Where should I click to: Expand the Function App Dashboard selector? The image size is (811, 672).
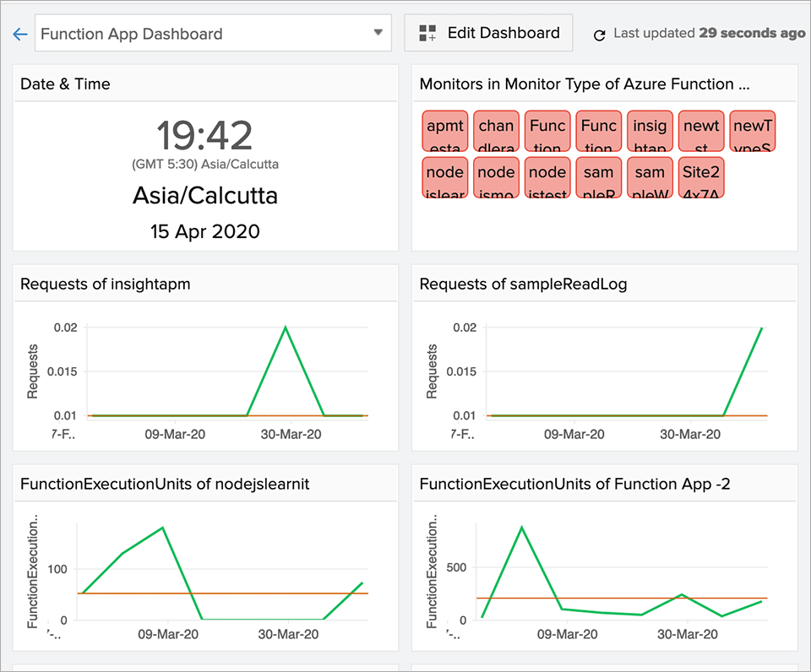[x=211, y=34]
